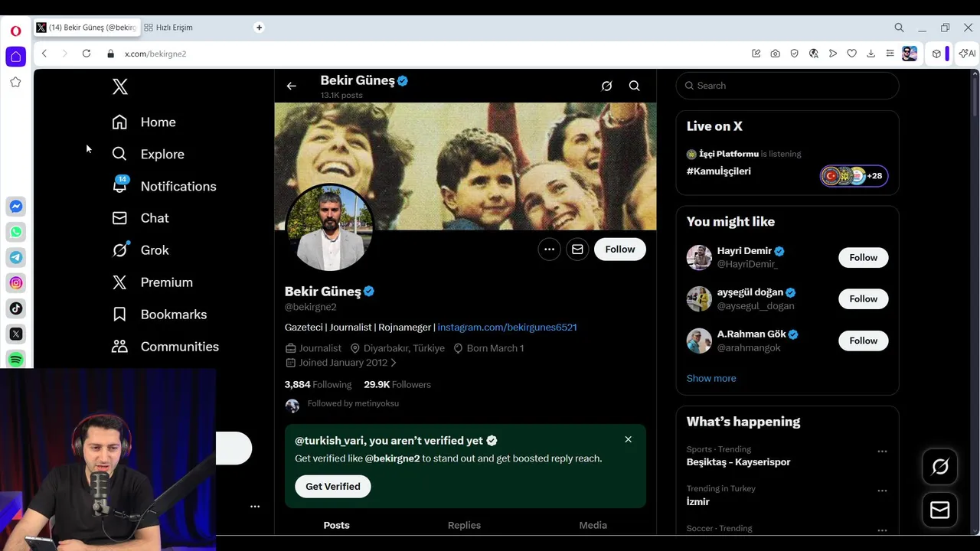This screenshot has height=551, width=980.
Task: Open Communities in the navigation menu
Action: point(165,347)
